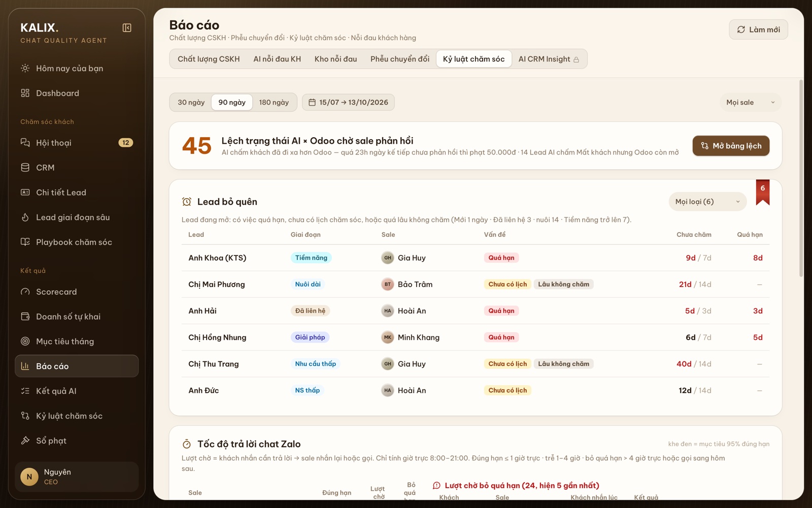Open the Anh Khoa (KTS) lead row
The image size is (812, 508).
click(475, 258)
